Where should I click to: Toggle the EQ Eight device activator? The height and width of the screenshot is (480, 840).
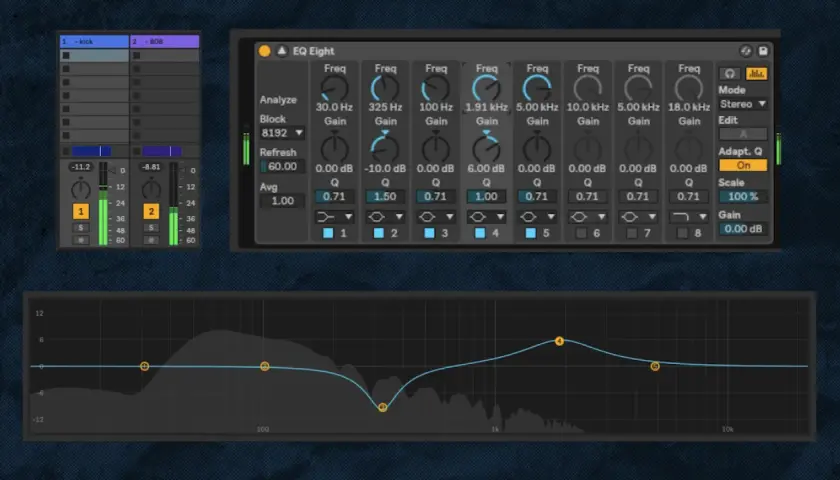point(265,51)
